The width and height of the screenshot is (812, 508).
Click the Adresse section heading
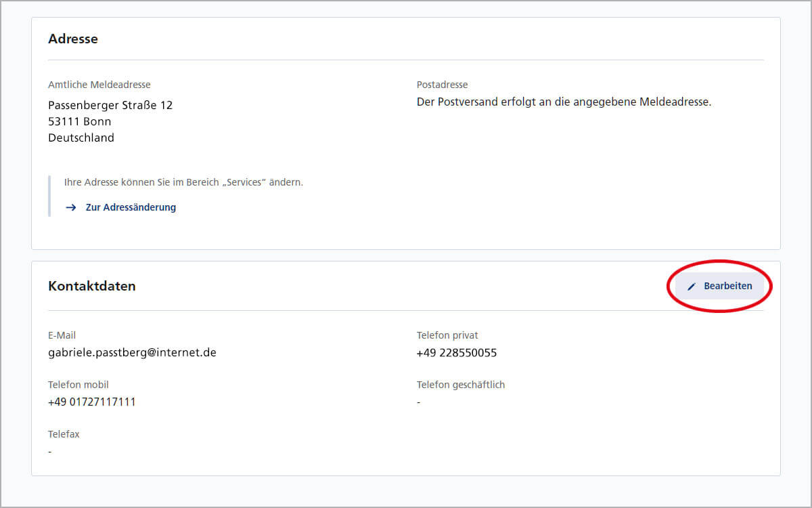(x=73, y=39)
